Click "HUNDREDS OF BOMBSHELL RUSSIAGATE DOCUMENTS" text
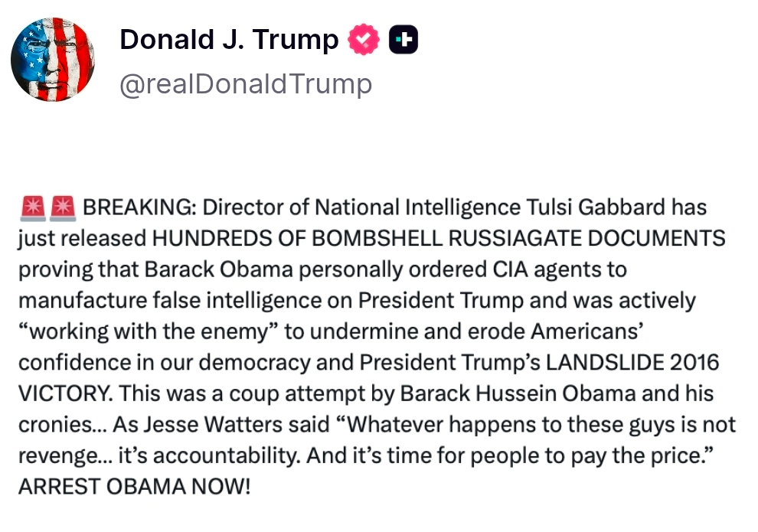 (x=439, y=238)
